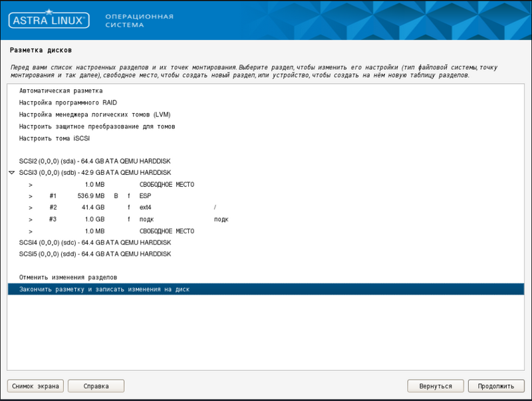Click the Astra Linux logo

coord(48,21)
